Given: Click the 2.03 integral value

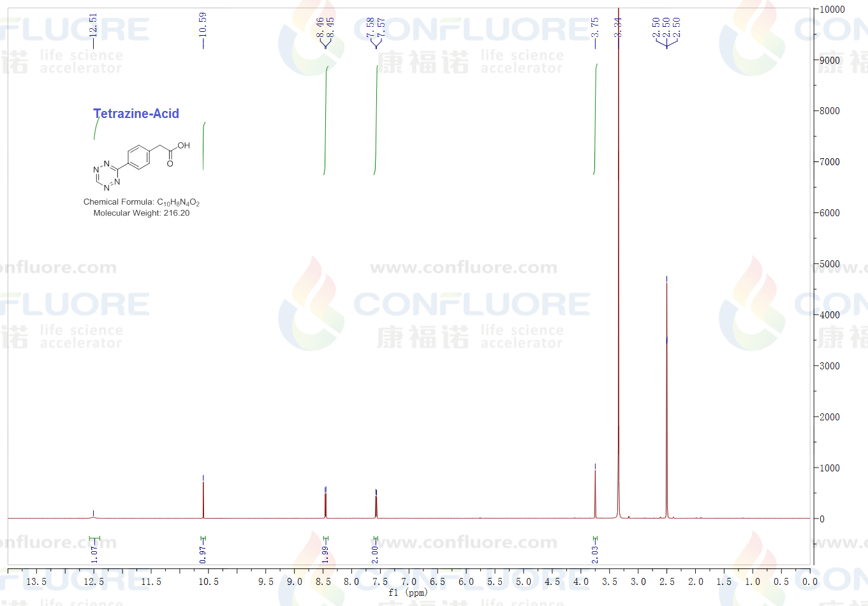Looking at the screenshot, I should [x=595, y=554].
